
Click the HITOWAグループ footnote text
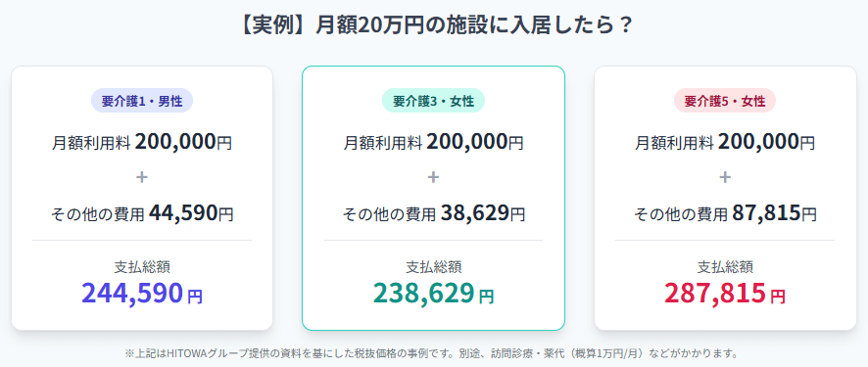pyautogui.click(x=431, y=352)
